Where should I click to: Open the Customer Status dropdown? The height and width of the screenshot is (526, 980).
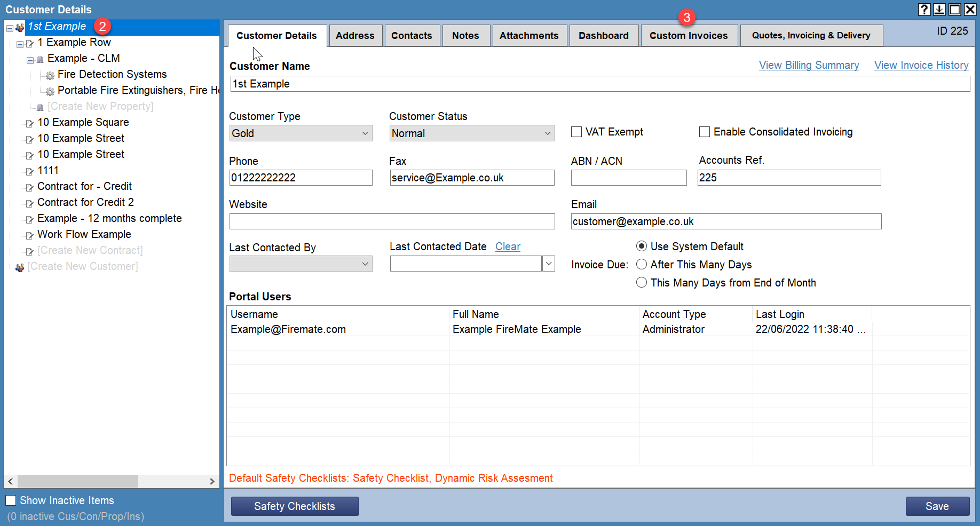[547, 133]
